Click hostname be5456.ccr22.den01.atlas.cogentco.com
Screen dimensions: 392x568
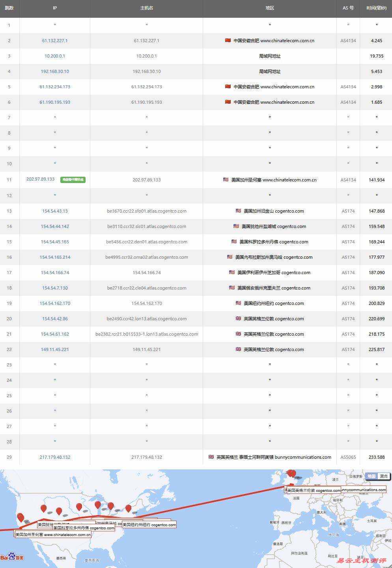click(x=146, y=242)
